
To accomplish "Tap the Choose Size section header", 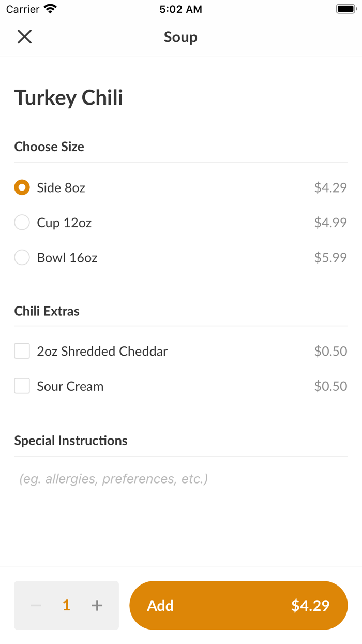I will coord(49,147).
